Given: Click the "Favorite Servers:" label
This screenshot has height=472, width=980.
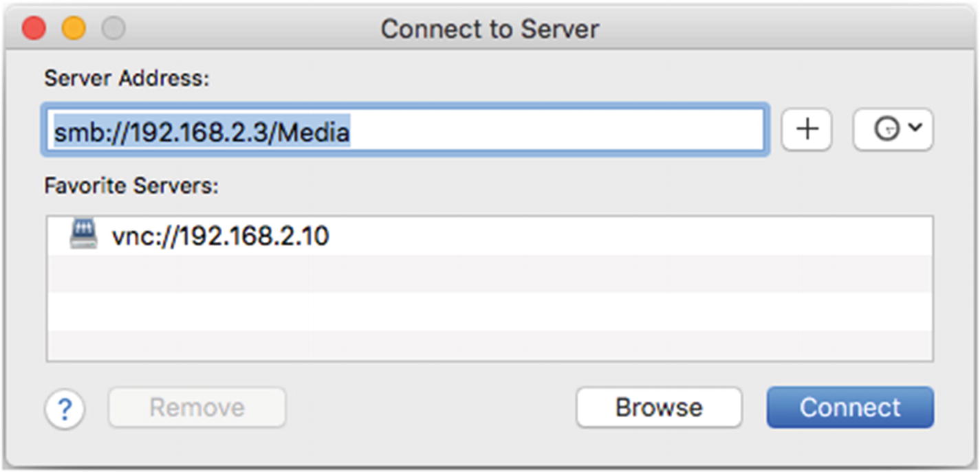Looking at the screenshot, I should [131, 186].
